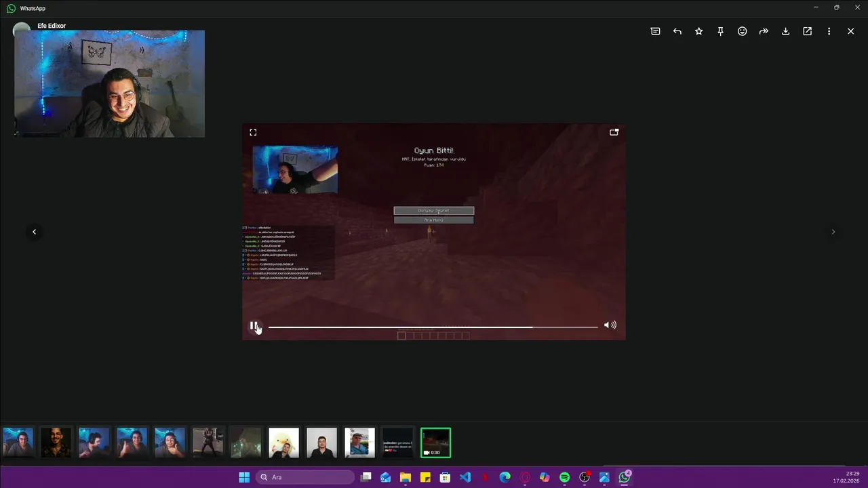Seek along the video progress bar

433,327
